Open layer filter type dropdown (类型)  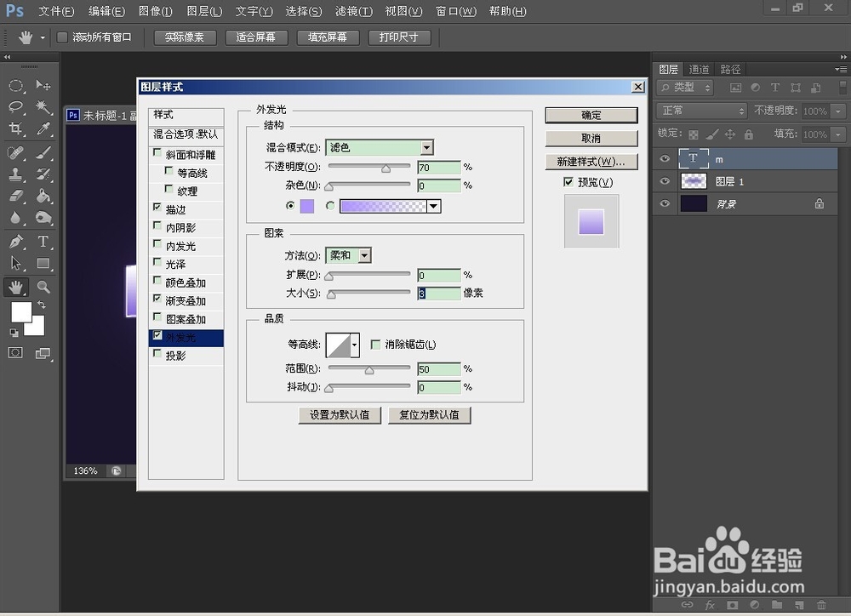(685, 88)
